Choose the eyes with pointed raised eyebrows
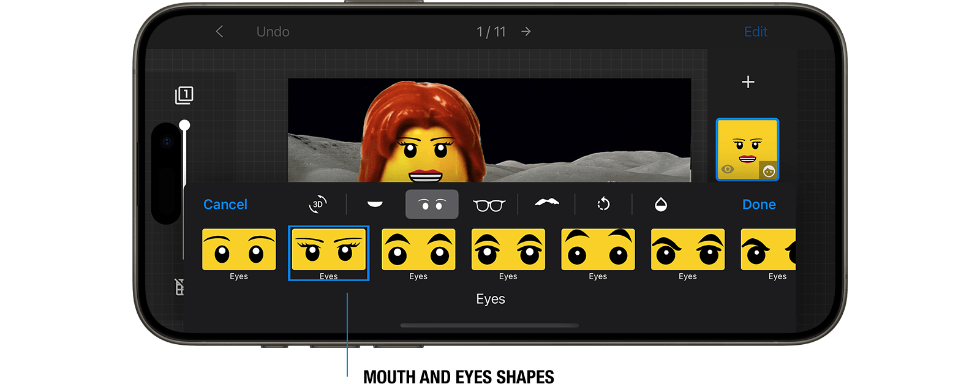 598,249
